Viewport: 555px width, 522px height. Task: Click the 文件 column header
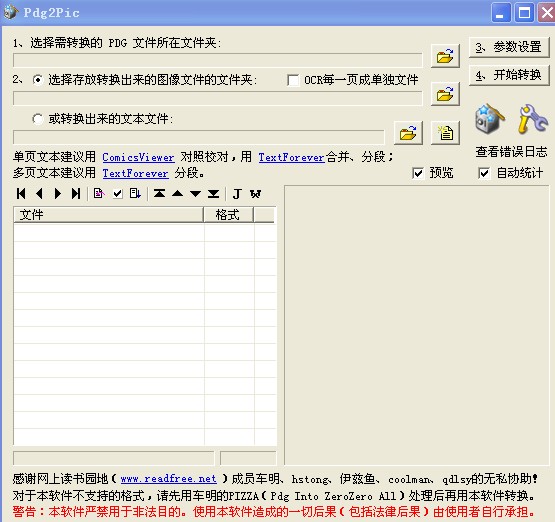[108, 215]
